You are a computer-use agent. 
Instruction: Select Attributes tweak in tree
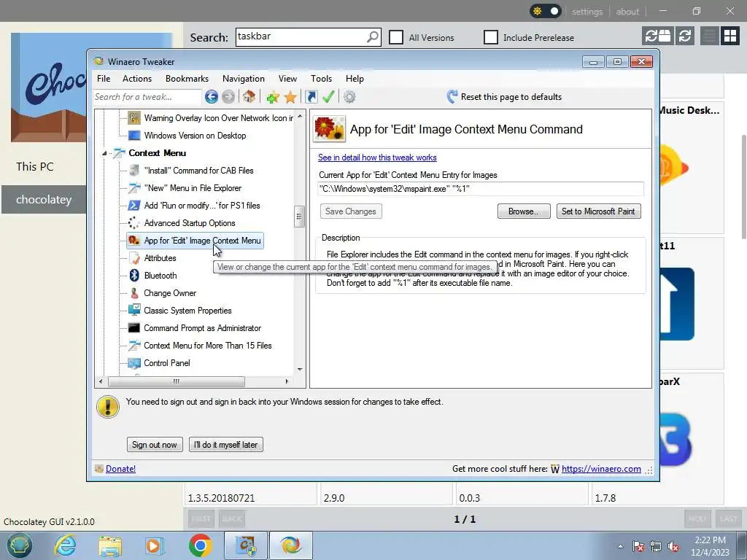pyautogui.click(x=160, y=258)
